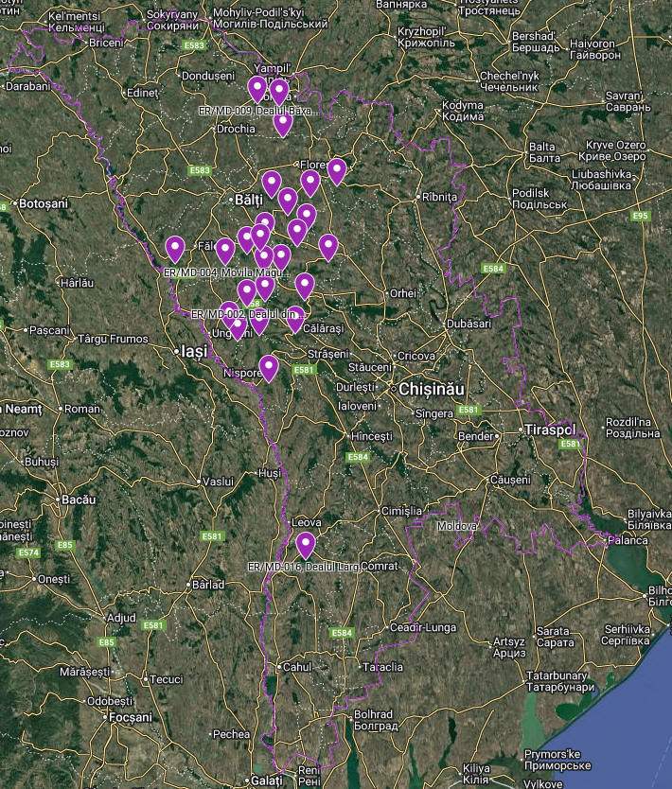Image resolution: width=672 pixels, height=789 pixels.
Task: Select the purple pin directly under Yampil'
Action: pyautogui.click(x=278, y=91)
